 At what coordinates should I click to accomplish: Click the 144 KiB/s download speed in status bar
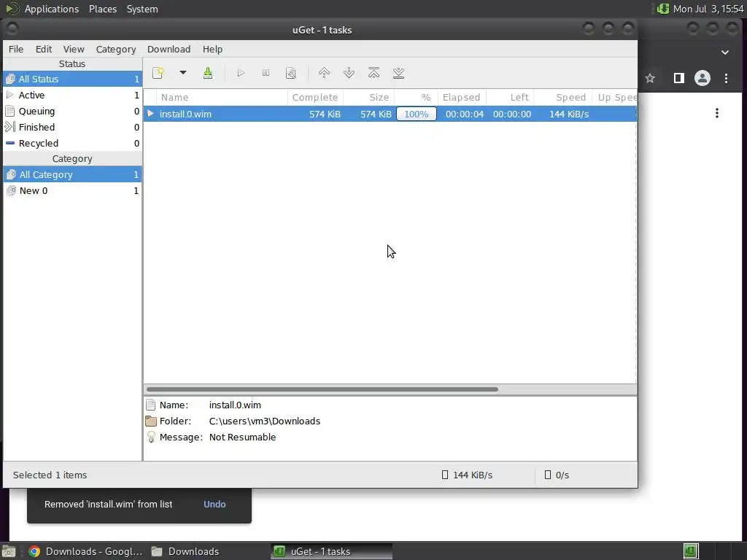473,475
